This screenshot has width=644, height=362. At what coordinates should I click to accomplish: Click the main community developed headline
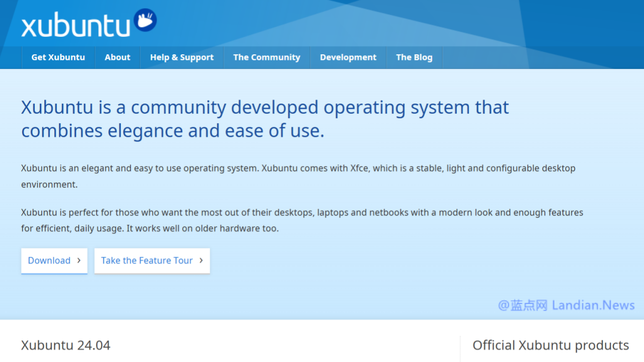click(265, 119)
